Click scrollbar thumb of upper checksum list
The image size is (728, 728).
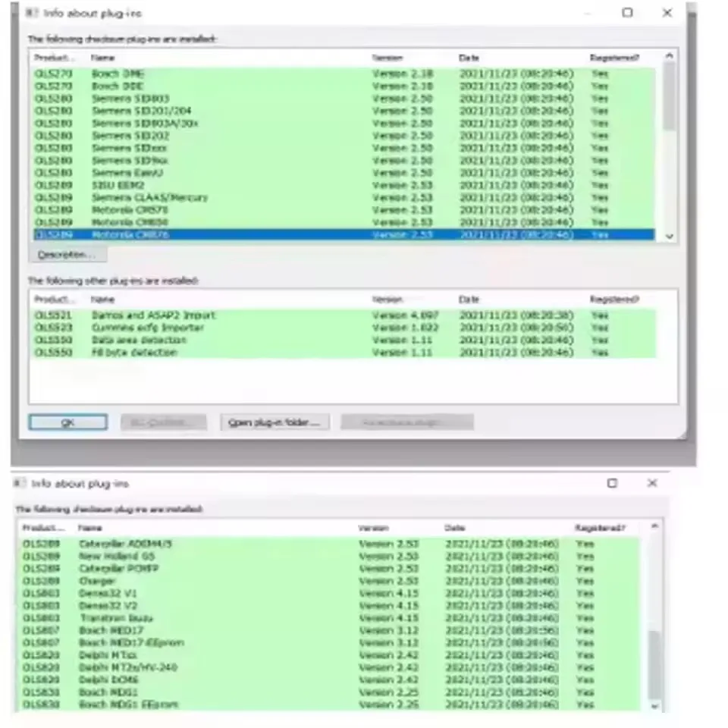(669, 96)
